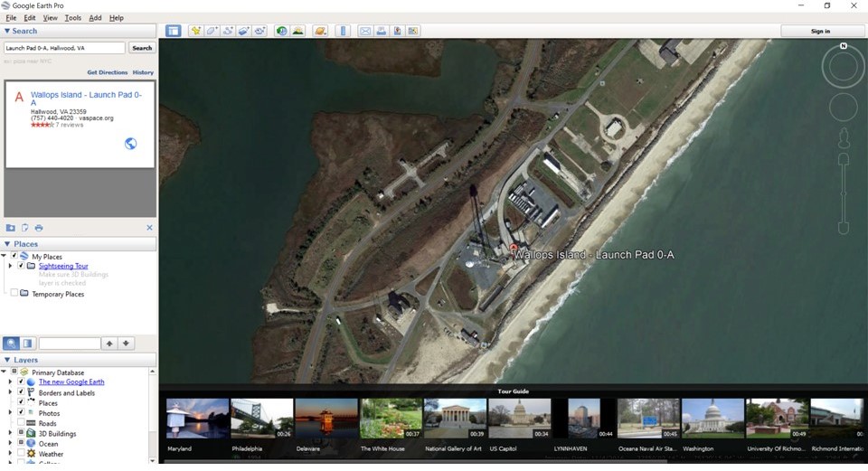Uncheck the Sightseeing Tour checkbox

(x=21, y=266)
